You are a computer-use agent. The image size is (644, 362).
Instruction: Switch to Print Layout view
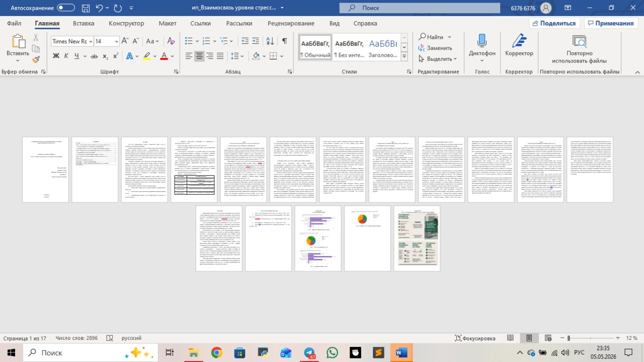[529, 338]
